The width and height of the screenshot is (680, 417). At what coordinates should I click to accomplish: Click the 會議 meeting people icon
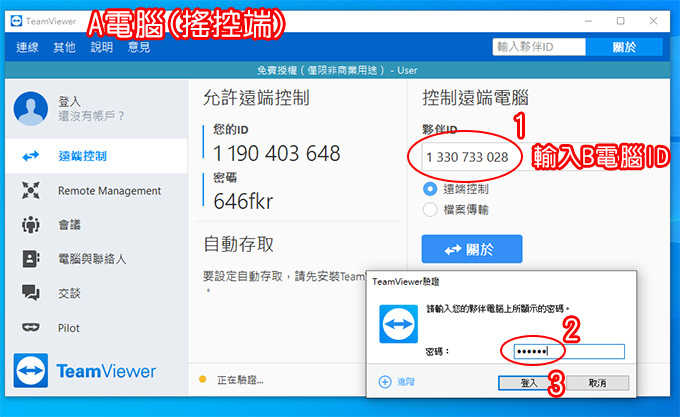tap(31, 225)
